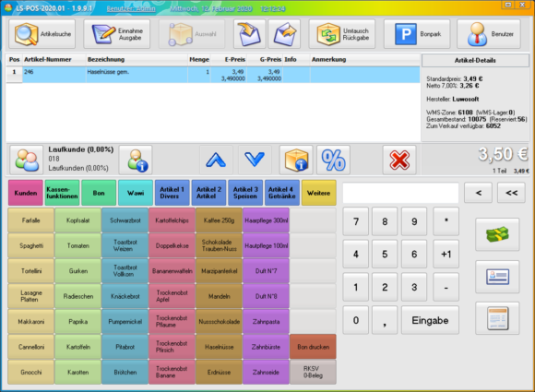Click the Eingabe keypad button
Image resolution: width=535 pixels, height=392 pixels.
(430, 320)
